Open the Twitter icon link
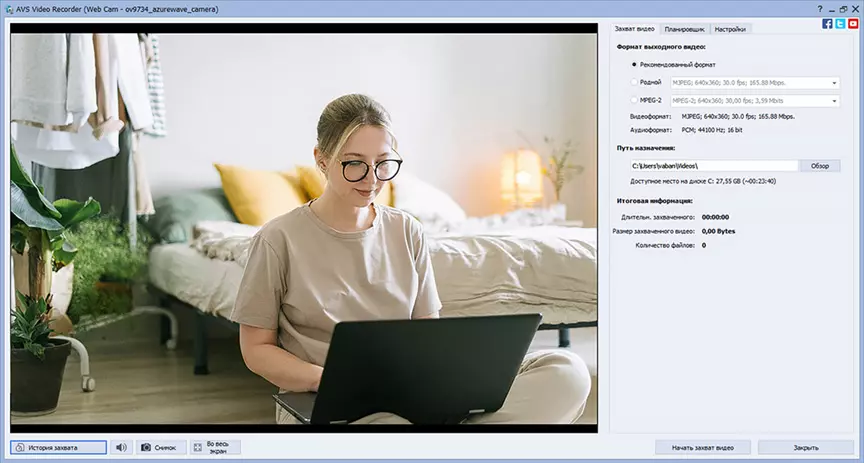 tap(840, 24)
